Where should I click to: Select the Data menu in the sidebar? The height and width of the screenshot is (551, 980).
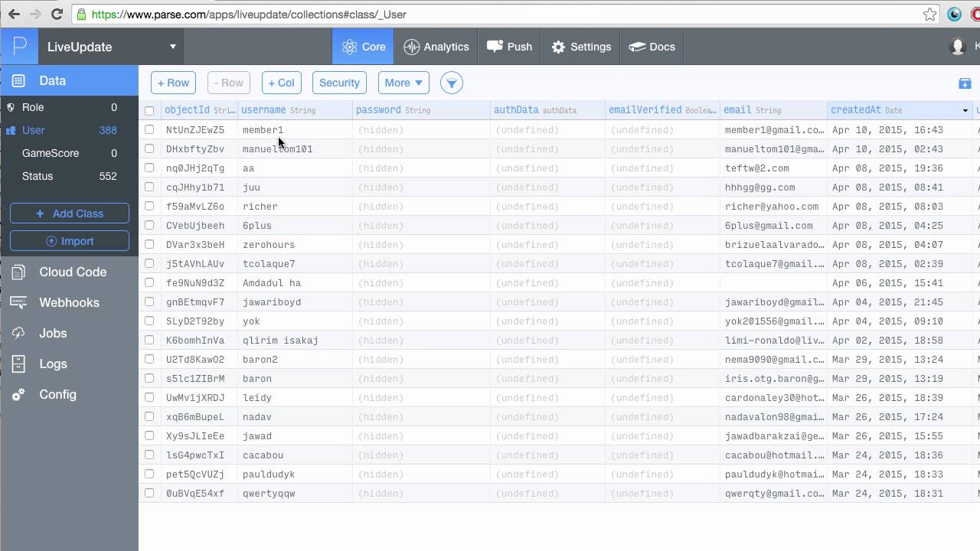coord(69,80)
